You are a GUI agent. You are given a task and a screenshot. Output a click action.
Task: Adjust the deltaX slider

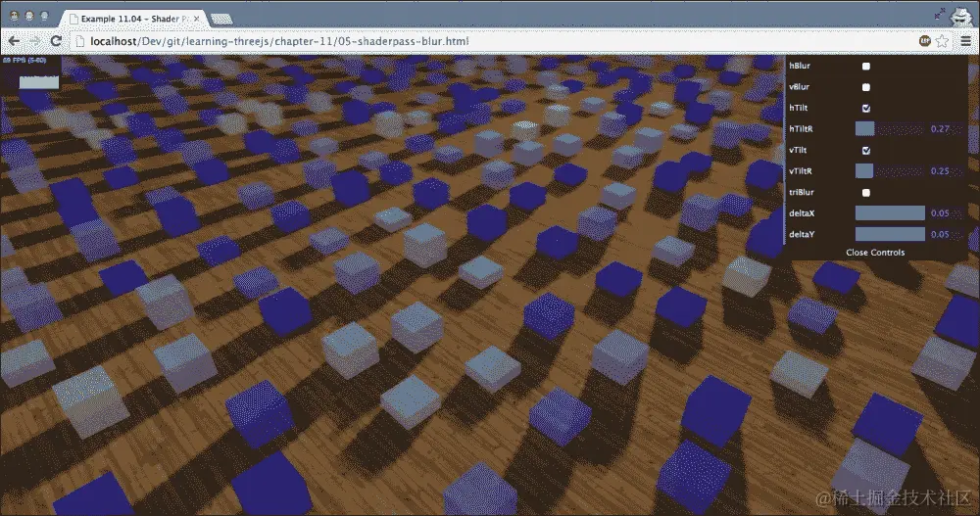pyautogui.click(x=890, y=213)
